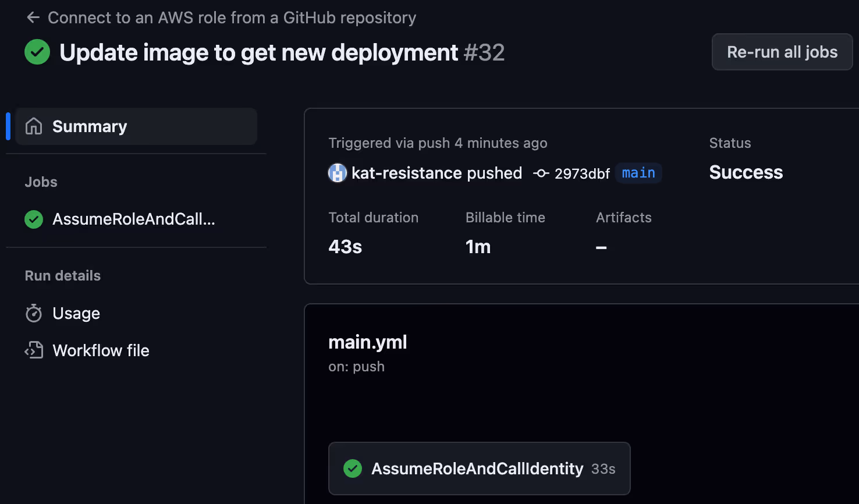
Task: Open the AssumeRoleAndCallIdentity job card
Action: coord(480,468)
